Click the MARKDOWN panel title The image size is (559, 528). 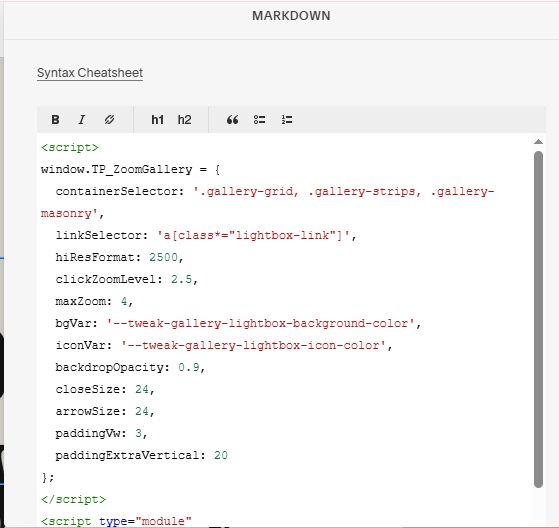pos(291,16)
